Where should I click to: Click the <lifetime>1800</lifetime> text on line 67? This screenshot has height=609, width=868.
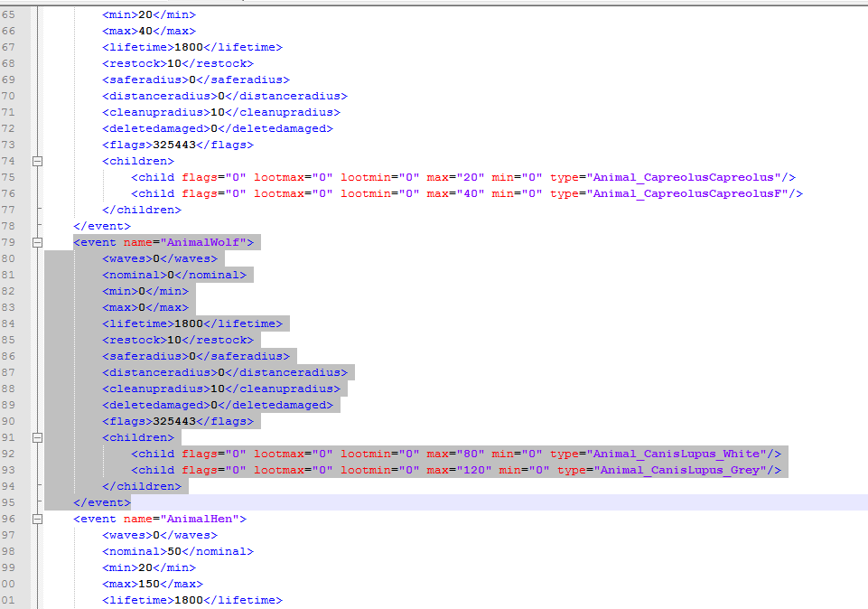point(192,48)
